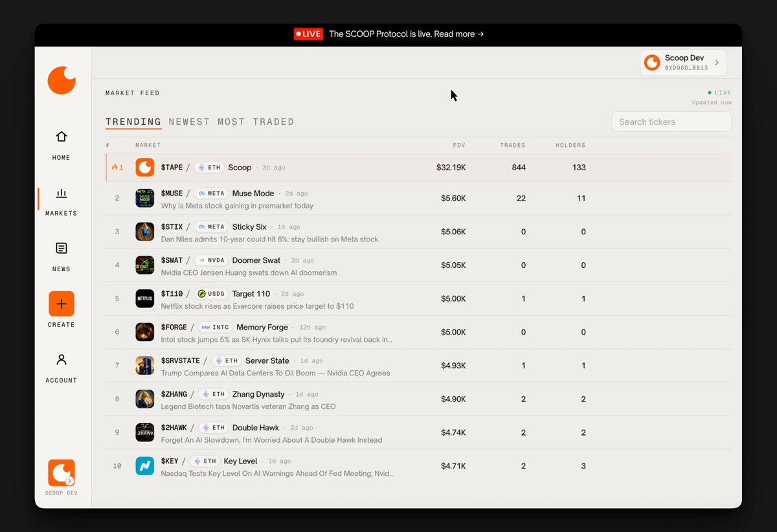Click the META tag on the $MUSE row
Screen dimensions: 777x532
click(212, 194)
